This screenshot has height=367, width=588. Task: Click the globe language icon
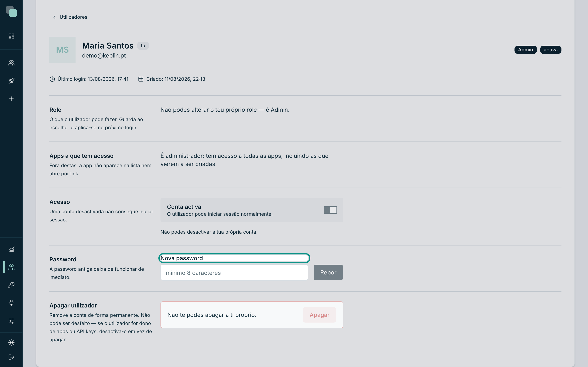(11, 343)
